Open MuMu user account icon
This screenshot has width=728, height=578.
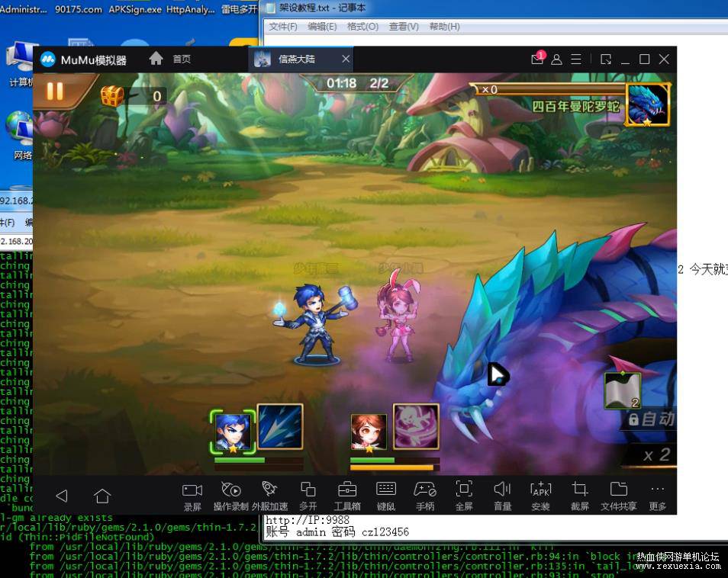click(556, 59)
